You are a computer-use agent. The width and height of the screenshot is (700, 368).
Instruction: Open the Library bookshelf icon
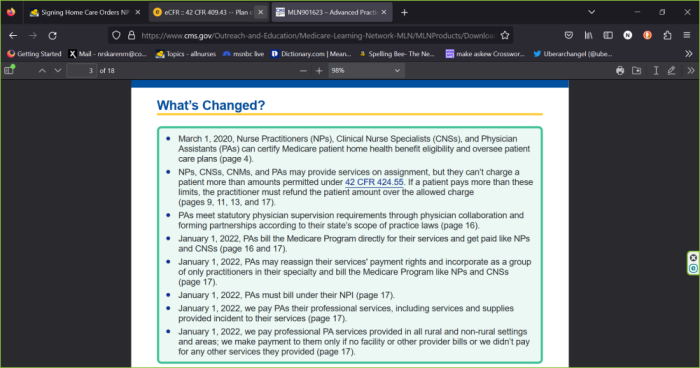click(x=588, y=35)
